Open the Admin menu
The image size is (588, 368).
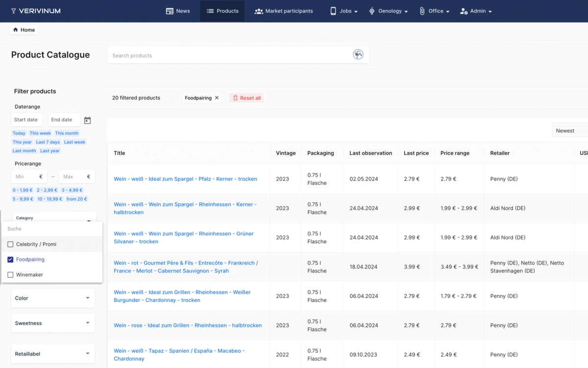coord(476,11)
